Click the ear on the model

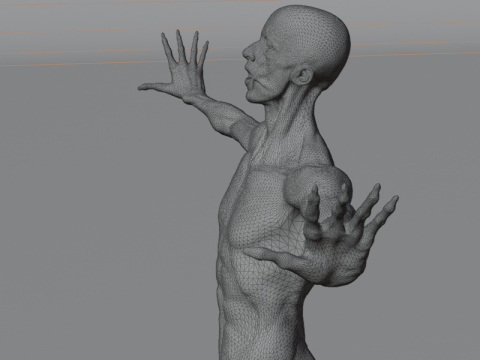point(304,76)
